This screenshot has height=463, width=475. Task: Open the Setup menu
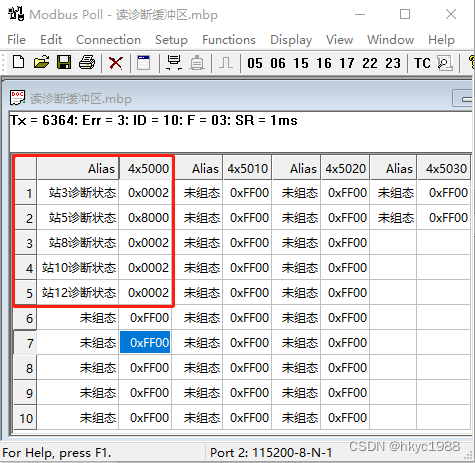pos(171,40)
